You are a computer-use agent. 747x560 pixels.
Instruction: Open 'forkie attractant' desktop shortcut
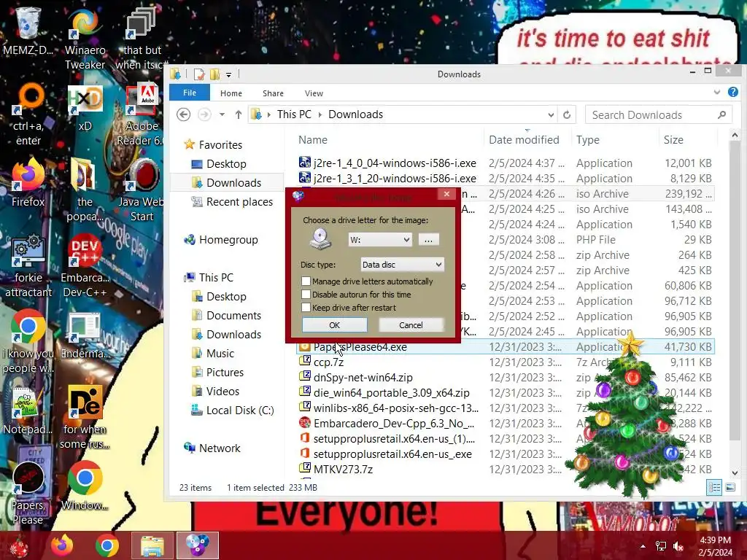pos(28,265)
